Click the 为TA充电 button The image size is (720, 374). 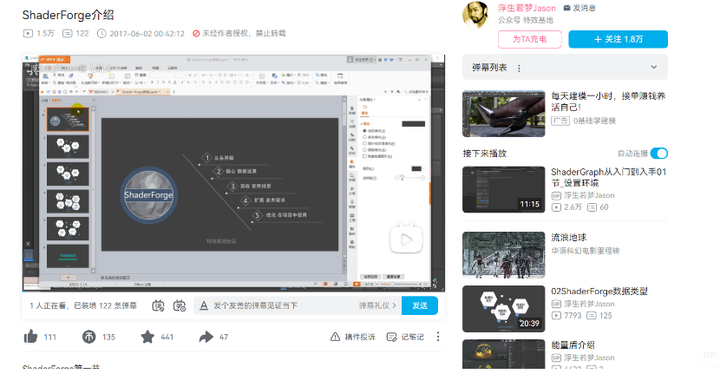pyautogui.click(x=529, y=39)
